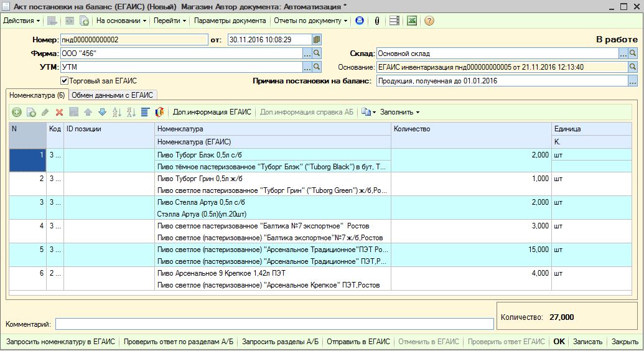
Task: Open the Действия dropdown menu
Action: (x=21, y=21)
